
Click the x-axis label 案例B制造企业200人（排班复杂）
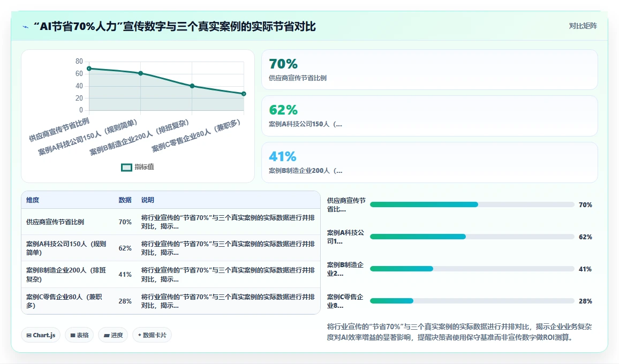pyautogui.click(x=139, y=138)
